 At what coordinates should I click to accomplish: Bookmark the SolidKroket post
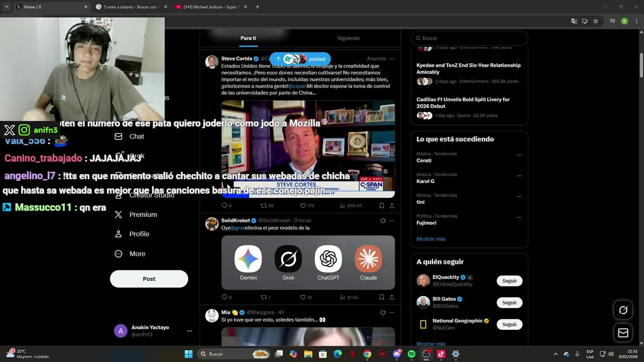(382, 297)
